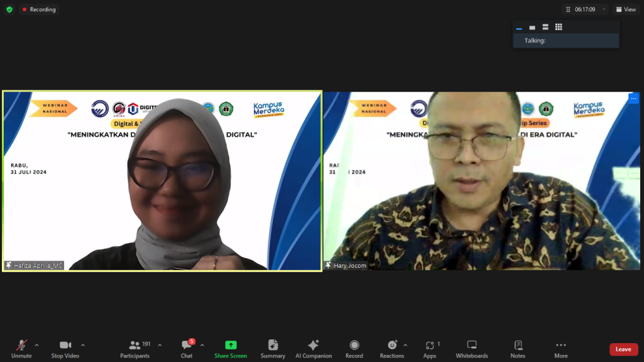This screenshot has height=362, width=644.
Task: Start Share Screen
Action: point(230,349)
